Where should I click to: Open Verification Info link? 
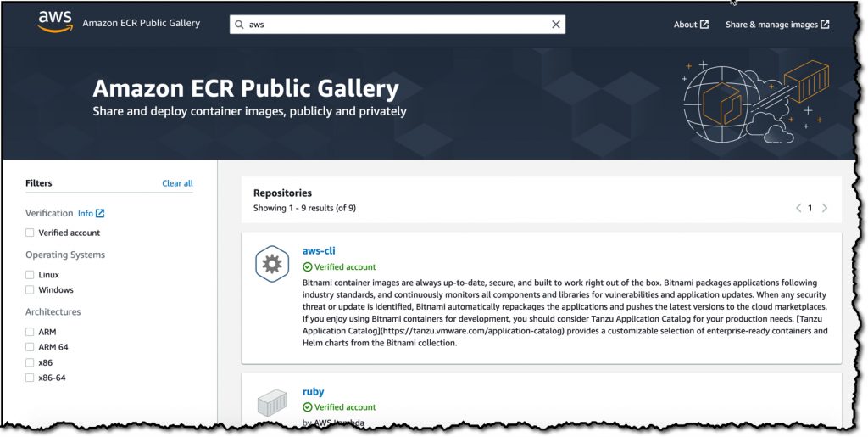point(91,213)
